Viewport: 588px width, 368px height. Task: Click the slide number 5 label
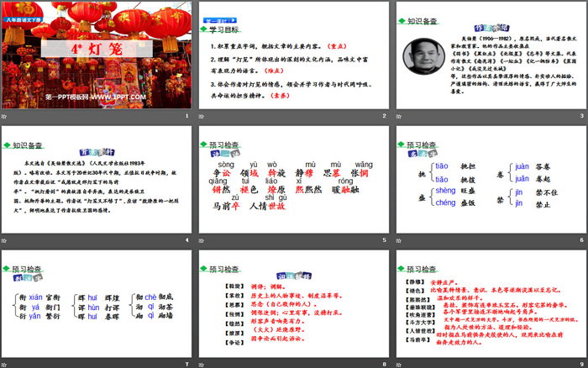pos(385,240)
